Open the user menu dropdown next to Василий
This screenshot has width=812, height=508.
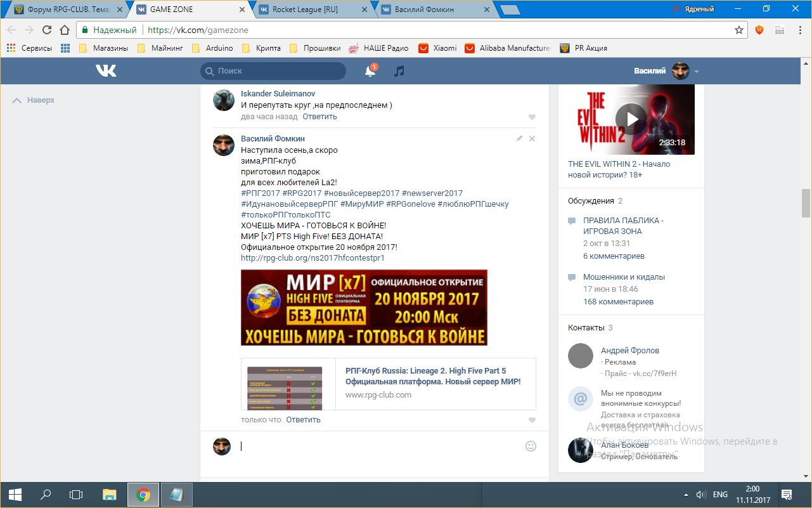pos(697,72)
